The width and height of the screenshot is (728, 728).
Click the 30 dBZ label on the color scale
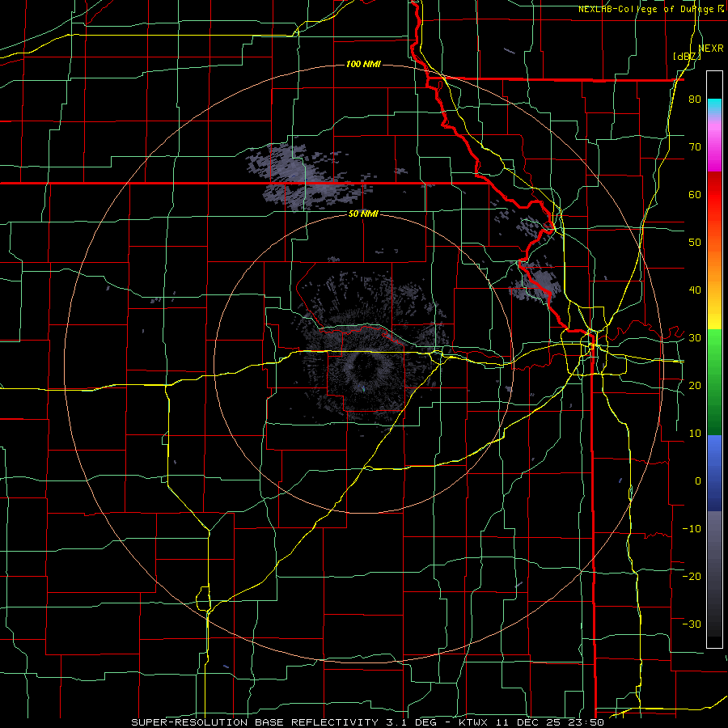tap(695, 338)
